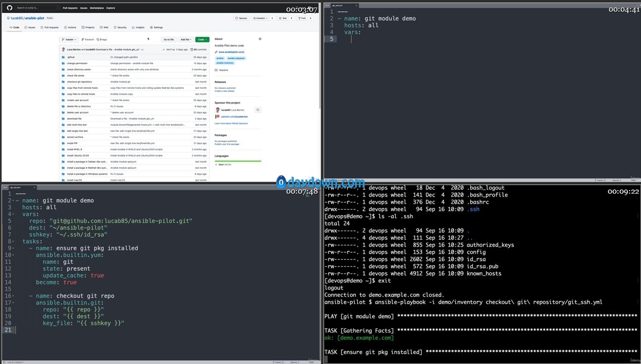Click the folder icon beside download file
The height and width of the screenshot is (364, 641).
tap(63, 119)
